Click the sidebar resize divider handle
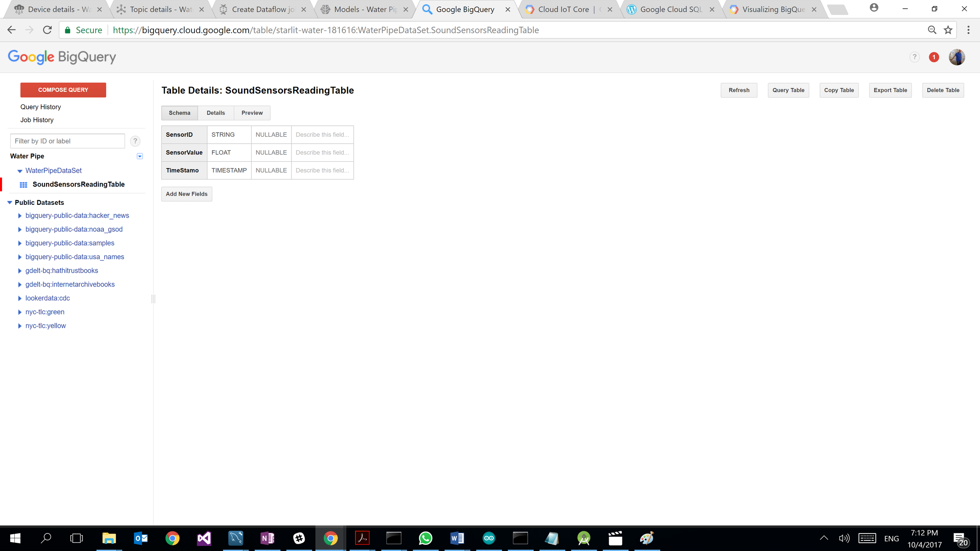This screenshot has width=980, height=551. 154,299
